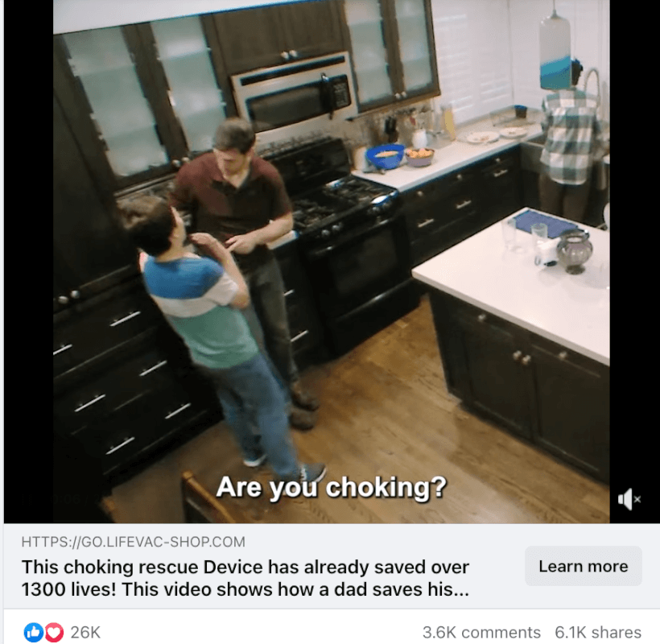
Task: Click the blue thumbs-up Like reaction icon
Action: (x=33, y=632)
